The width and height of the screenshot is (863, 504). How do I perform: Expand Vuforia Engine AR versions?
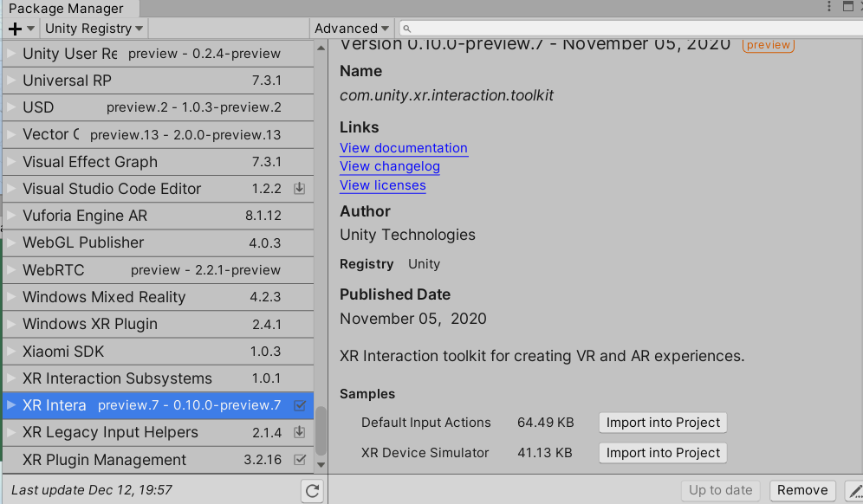[x=11, y=216]
